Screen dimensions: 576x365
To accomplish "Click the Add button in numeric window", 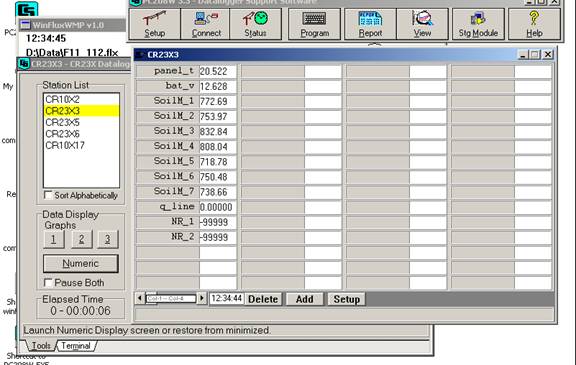I will coord(305,299).
